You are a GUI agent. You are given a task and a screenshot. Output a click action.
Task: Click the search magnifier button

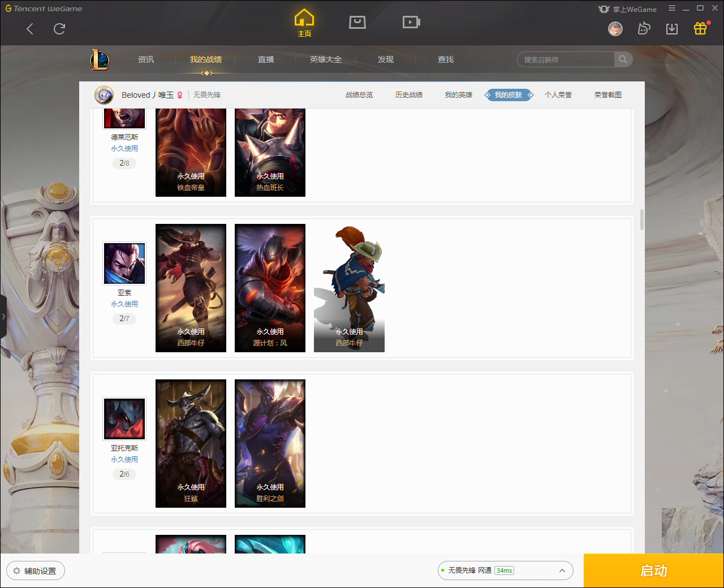tap(623, 59)
